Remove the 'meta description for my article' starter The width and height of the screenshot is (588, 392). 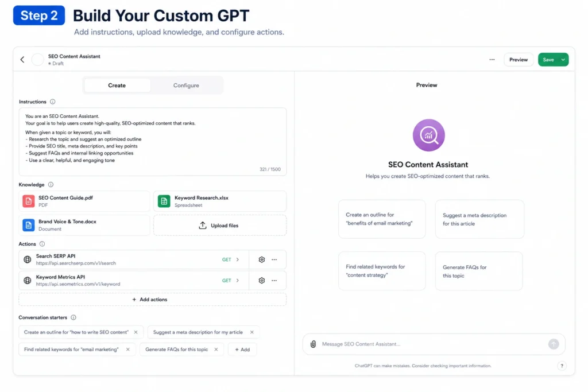click(252, 332)
